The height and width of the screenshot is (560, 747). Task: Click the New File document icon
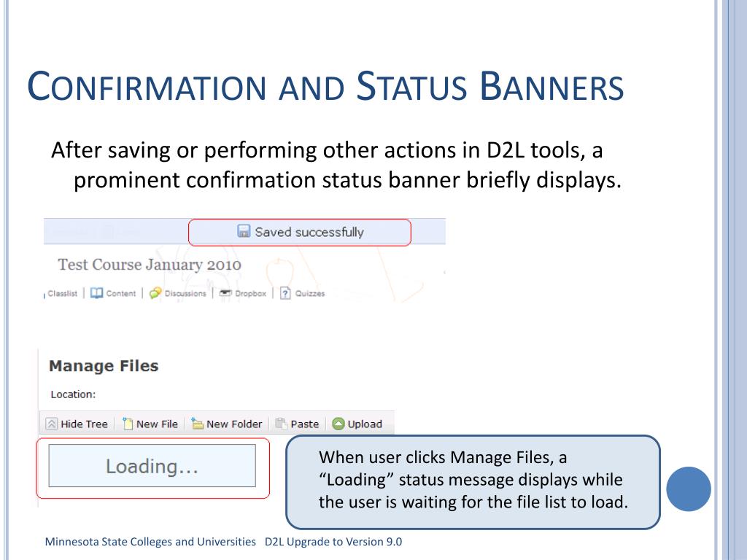click(x=128, y=424)
